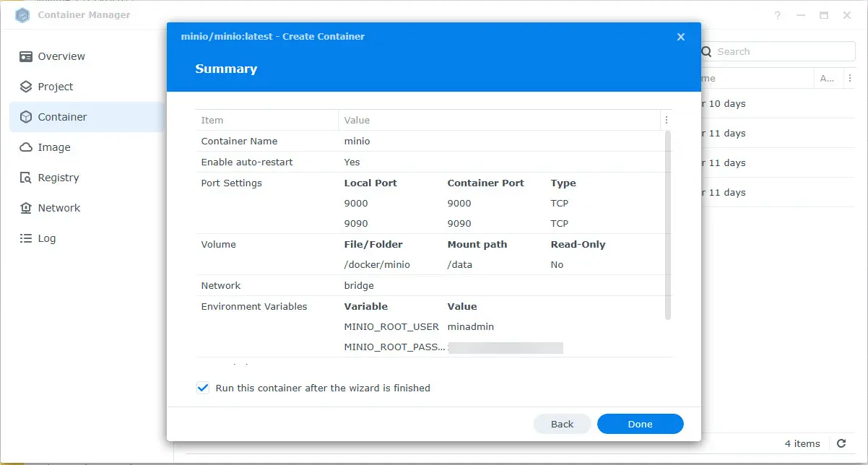The width and height of the screenshot is (868, 465).
Task: Open summary table column options menu
Action: pyautogui.click(x=666, y=120)
